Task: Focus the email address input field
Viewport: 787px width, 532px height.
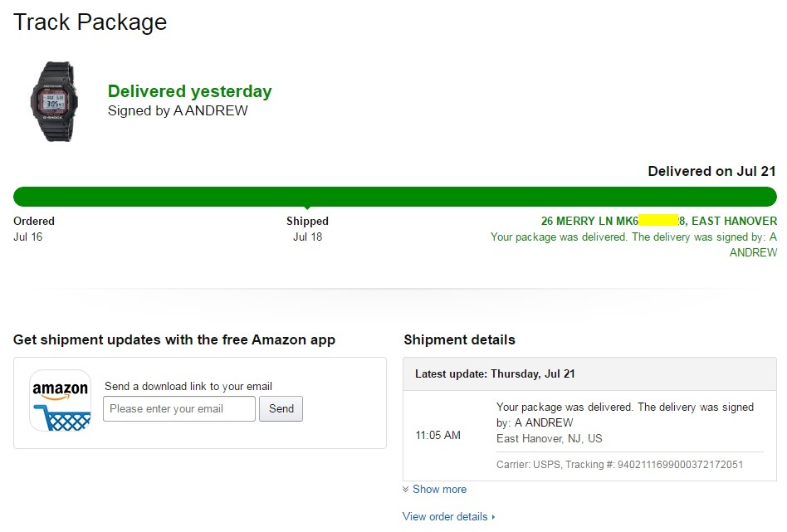Action: click(179, 408)
